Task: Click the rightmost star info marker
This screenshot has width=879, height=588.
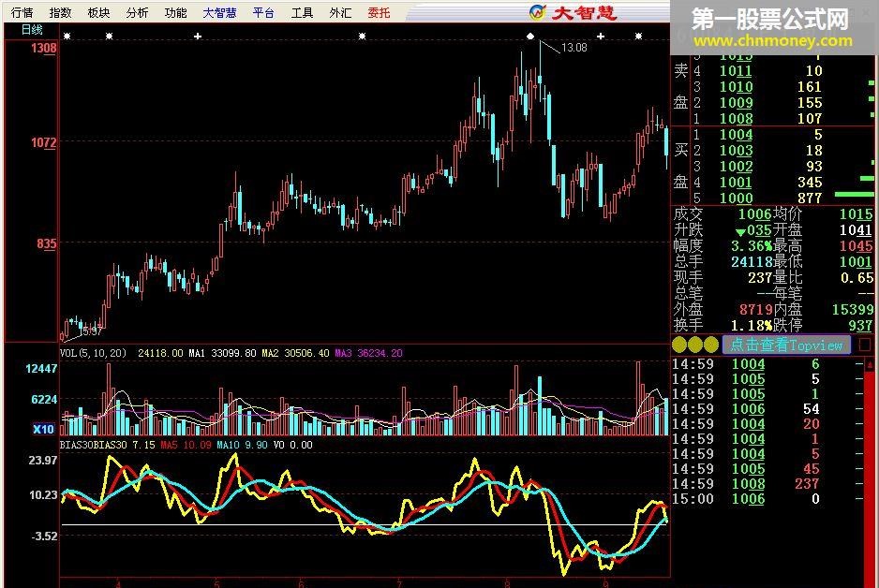Action: [638, 37]
